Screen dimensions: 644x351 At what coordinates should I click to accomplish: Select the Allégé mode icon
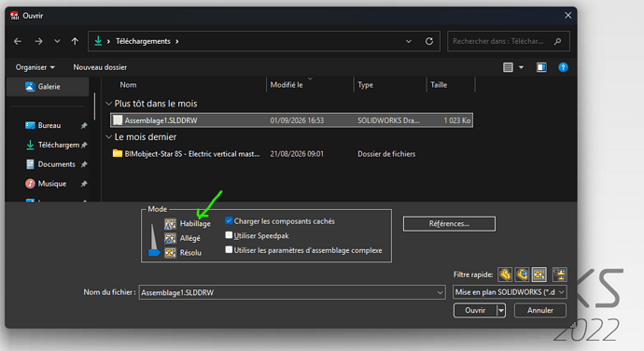170,238
